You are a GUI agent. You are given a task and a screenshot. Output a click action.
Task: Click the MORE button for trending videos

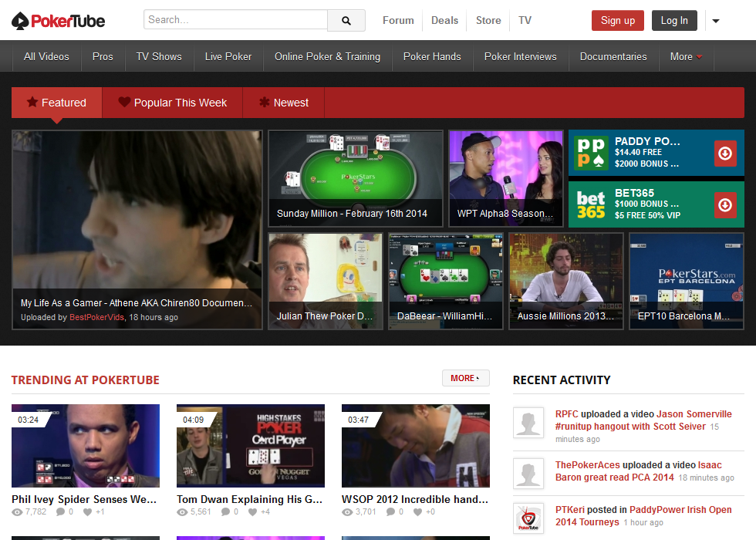[x=465, y=378]
